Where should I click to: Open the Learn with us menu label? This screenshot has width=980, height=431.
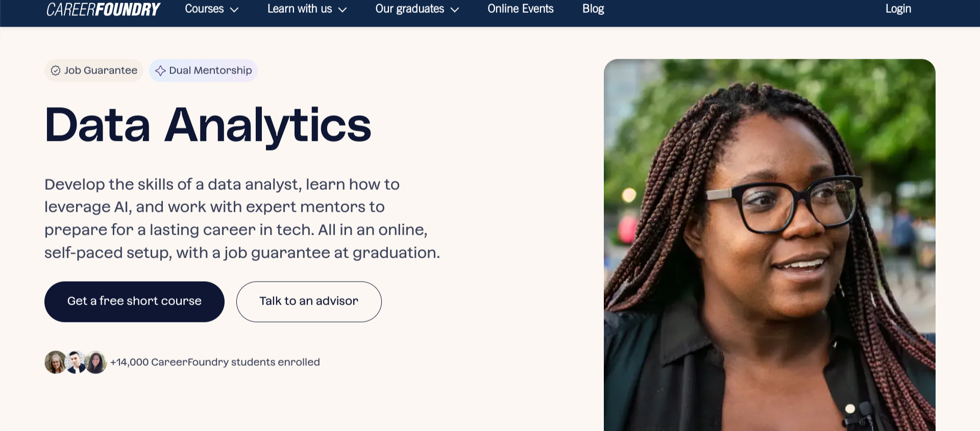(300, 9)
